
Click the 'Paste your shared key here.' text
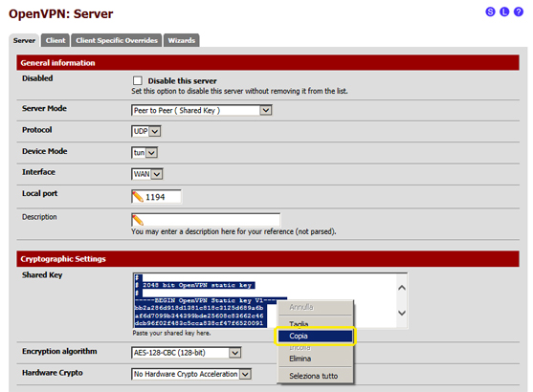coord(171,334)
